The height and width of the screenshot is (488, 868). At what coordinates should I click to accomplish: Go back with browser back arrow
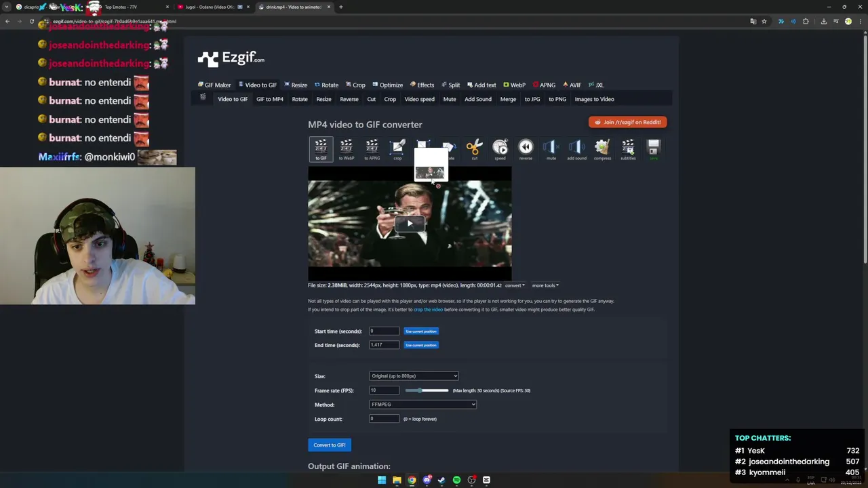[x=7, y=21]
